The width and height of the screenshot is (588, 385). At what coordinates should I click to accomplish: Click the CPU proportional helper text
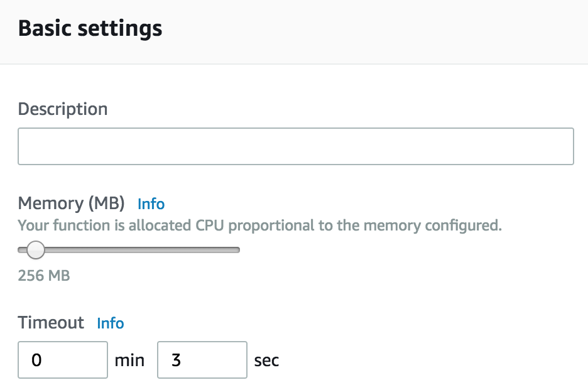tap(259, 225)
